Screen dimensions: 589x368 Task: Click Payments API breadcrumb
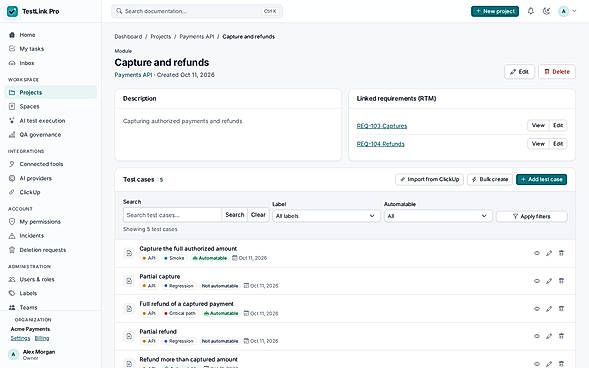196,36
